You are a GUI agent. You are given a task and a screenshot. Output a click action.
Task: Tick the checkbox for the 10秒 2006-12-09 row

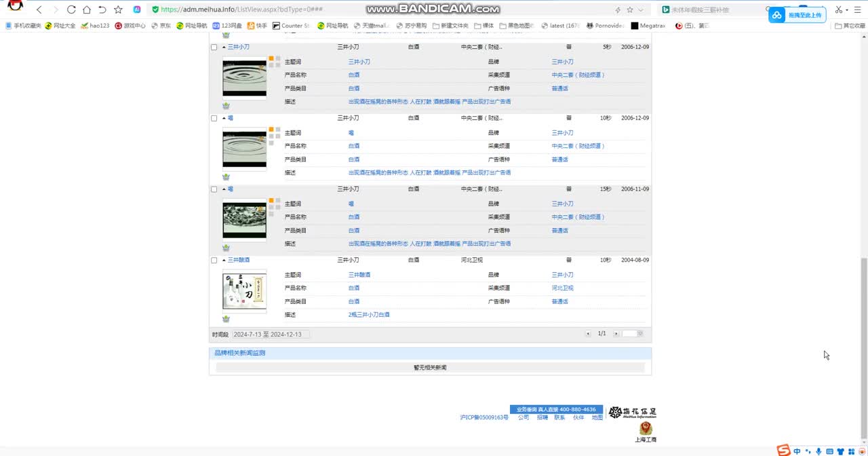click(x=214, y=118)
